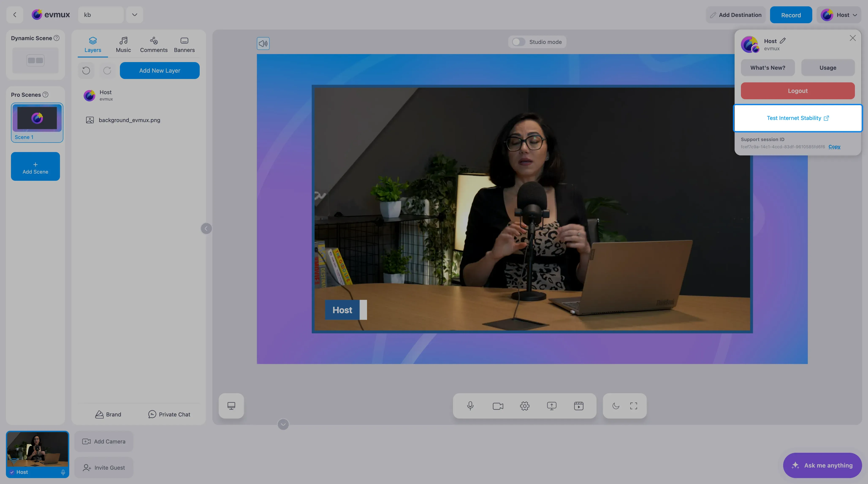Screen dimensions: 868x484
Task: Select the Scene 1 thumbnail
Action: (37, 123)
